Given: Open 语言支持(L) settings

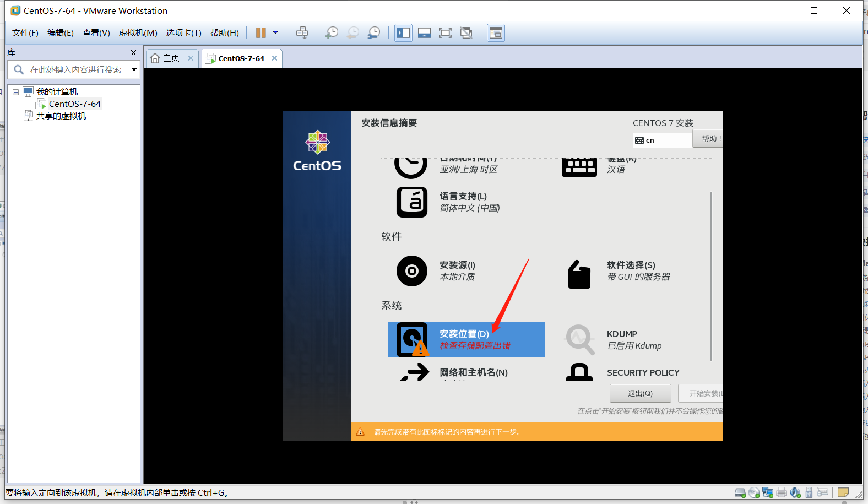Looking at the screenshot, I should coord(463,196).
